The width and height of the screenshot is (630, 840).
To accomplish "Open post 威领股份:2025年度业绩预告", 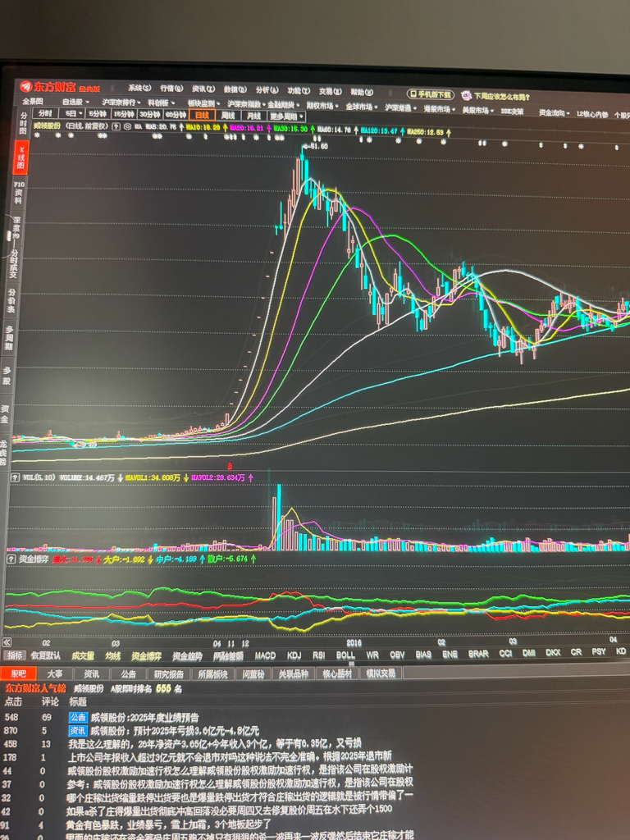I will tap(144, 717).
